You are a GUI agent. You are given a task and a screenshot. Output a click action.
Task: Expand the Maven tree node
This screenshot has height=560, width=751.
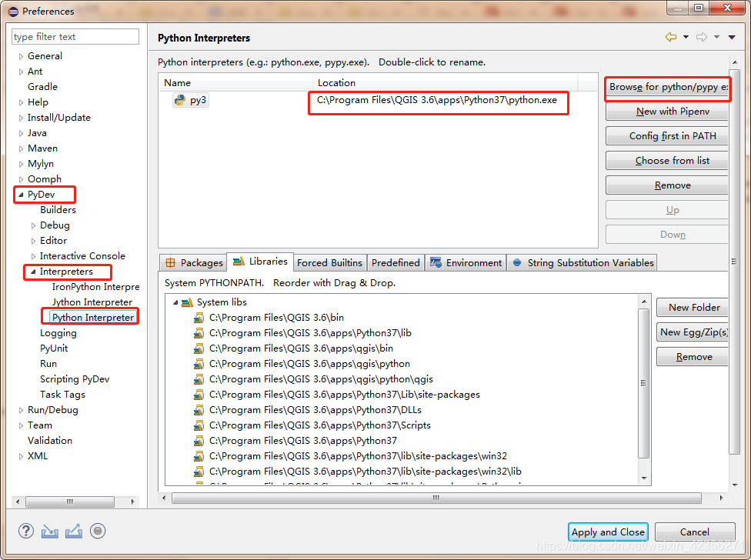tap(21, 148)
